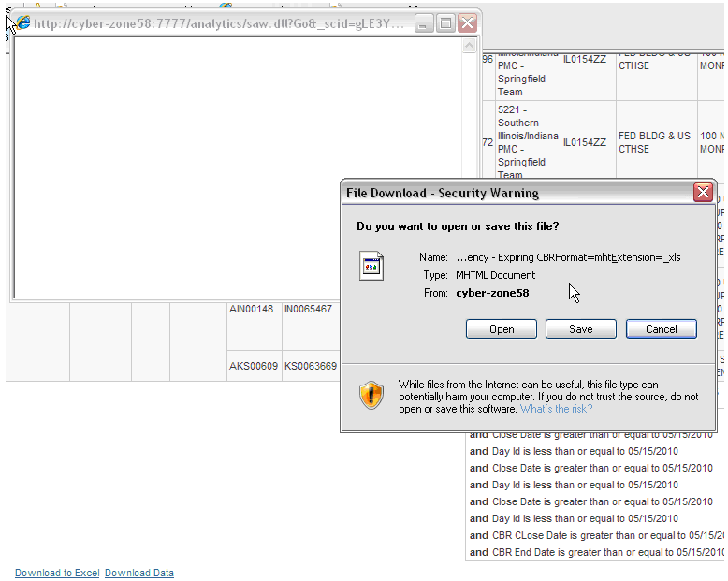Save the MHTML file via Save button
The image size is (728, 581).
click(581, 329)
